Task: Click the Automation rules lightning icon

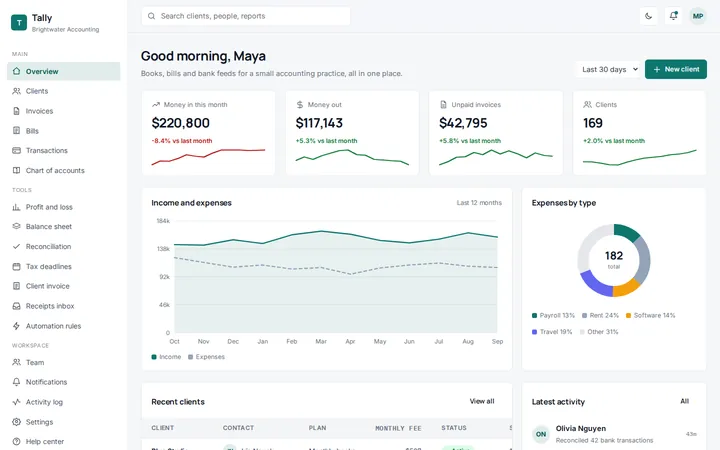Action: point(17,326)
